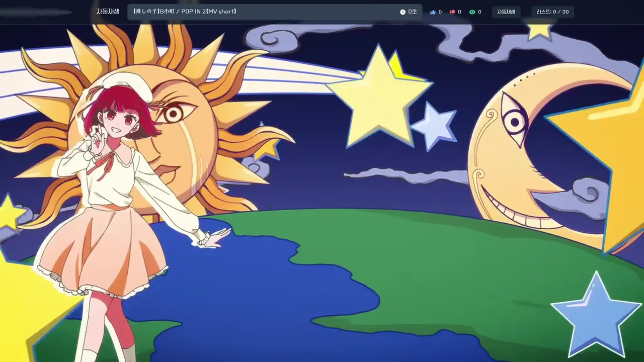Image resolution: width=644 pixels, height=362 pixels.
Task: Click the 자동재생 button next to the view count
Action: (x=506, y=12)
